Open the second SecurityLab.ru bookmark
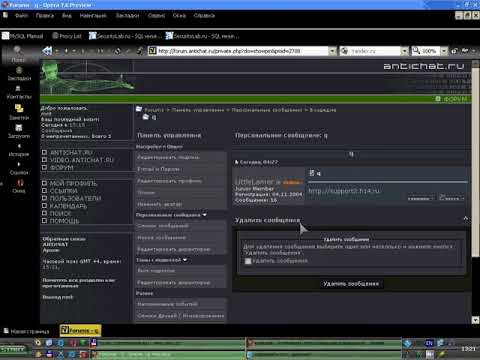This screenshot has height=360, width=480. tap(202, 36)
